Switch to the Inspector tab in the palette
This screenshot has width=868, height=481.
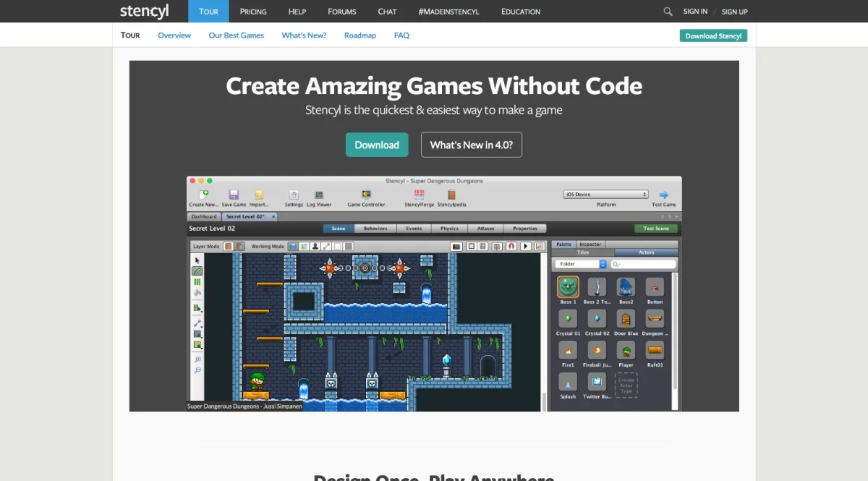[590, 244]
